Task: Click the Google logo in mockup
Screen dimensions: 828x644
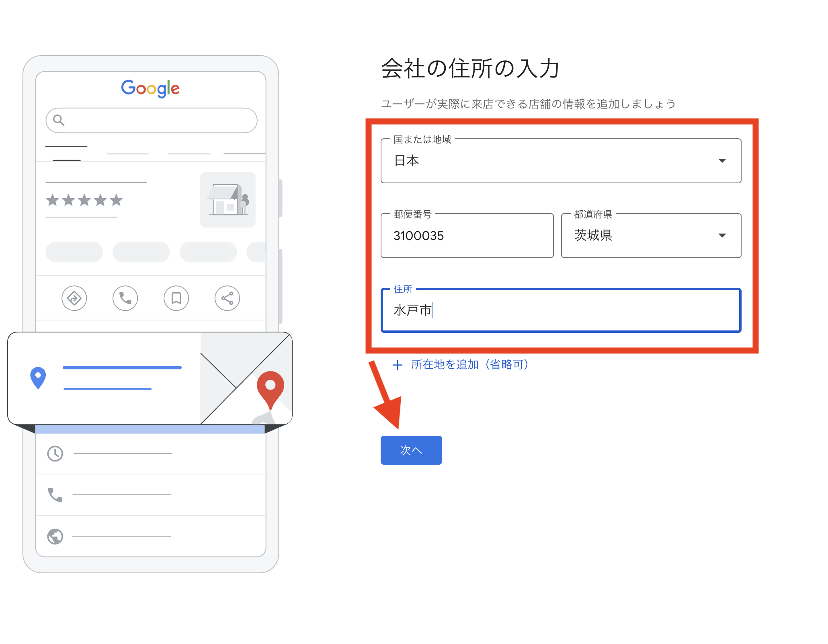Action: click(x=150, y=88)
